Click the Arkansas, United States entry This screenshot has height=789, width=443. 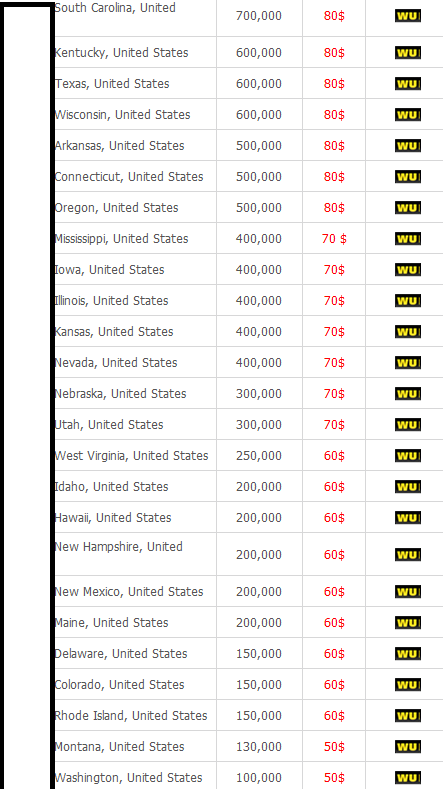[x=119, y=146]
